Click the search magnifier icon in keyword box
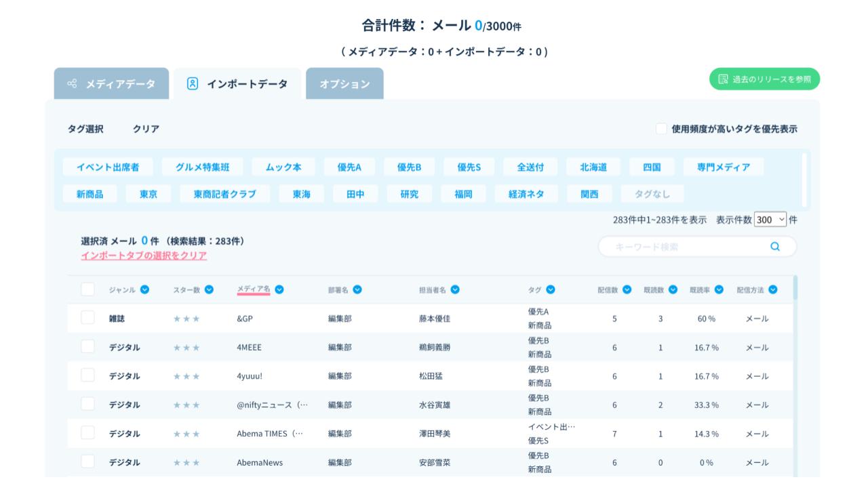The image size is (868, 488). (775, 247)
